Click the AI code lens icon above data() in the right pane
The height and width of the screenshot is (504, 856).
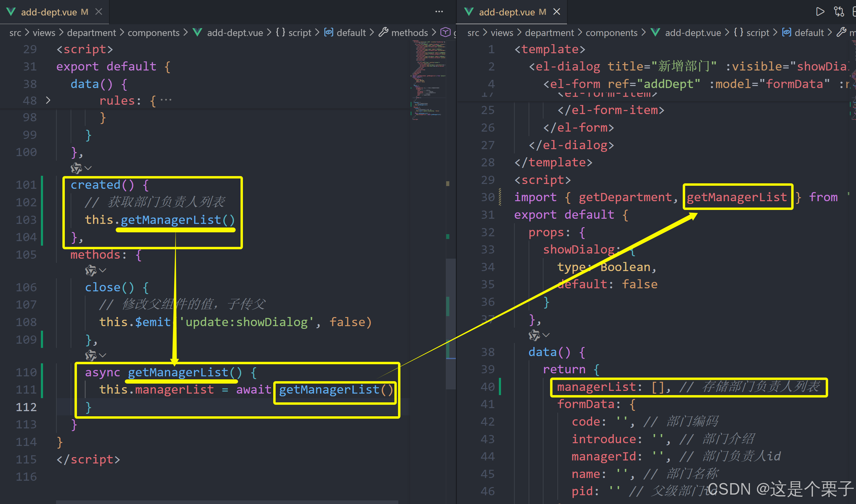534,335
